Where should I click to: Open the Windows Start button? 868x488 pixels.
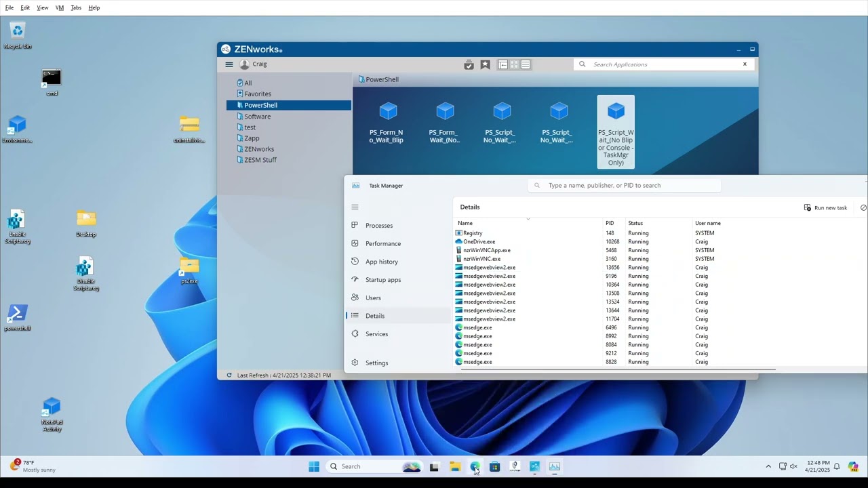pos(314,466)
